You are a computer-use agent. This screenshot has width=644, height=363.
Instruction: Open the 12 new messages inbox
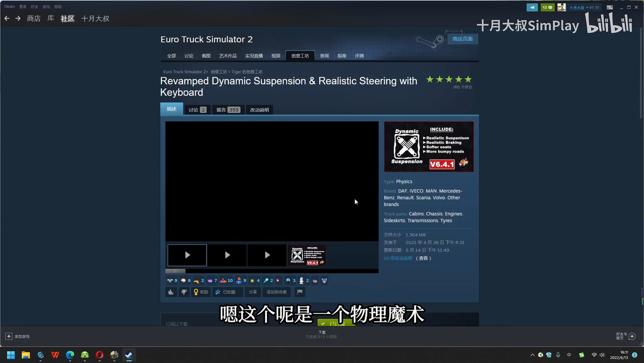click(x=547, y=8)
